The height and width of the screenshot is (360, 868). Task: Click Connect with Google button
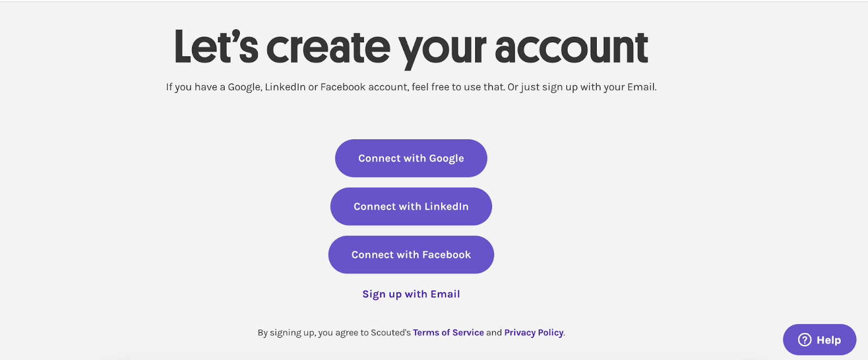[411, 158]
